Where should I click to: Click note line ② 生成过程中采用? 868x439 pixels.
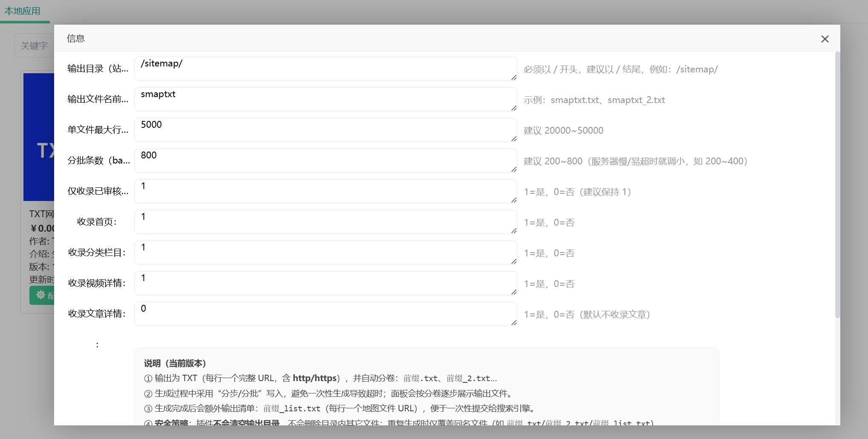329,393
